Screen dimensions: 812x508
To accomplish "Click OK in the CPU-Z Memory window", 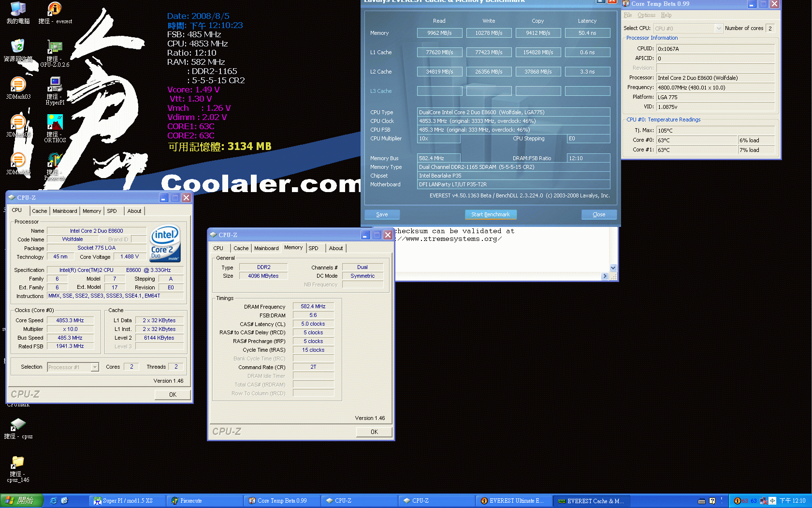I will pyautogui.click(x=374, y=432).
